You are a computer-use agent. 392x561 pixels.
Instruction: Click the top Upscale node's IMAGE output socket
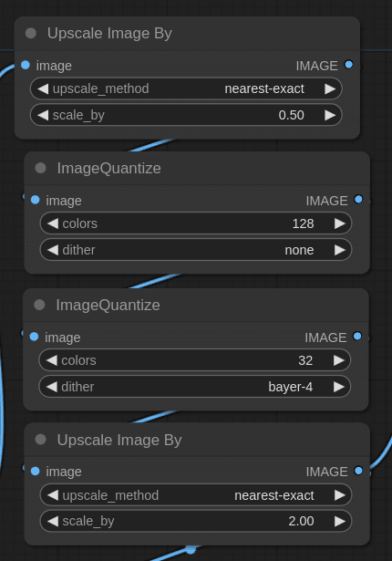[x=349, y=65]
